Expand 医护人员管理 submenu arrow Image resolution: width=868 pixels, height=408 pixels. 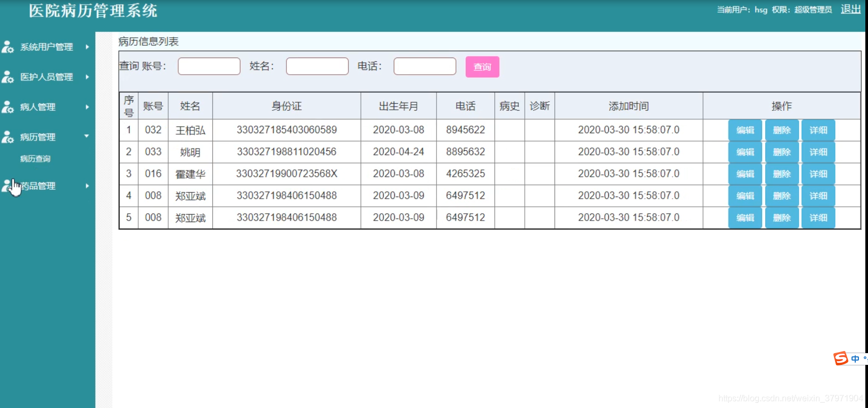(87, 77)
